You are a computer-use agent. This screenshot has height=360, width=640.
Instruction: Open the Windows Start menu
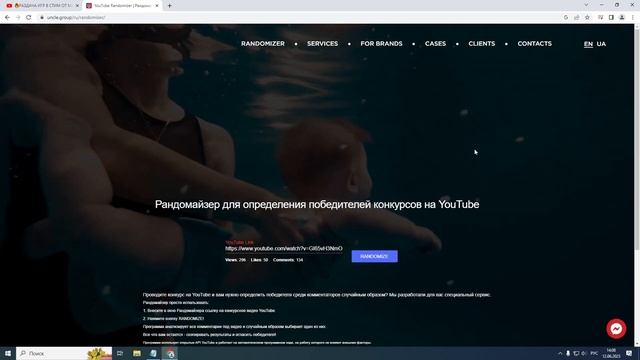8,353
